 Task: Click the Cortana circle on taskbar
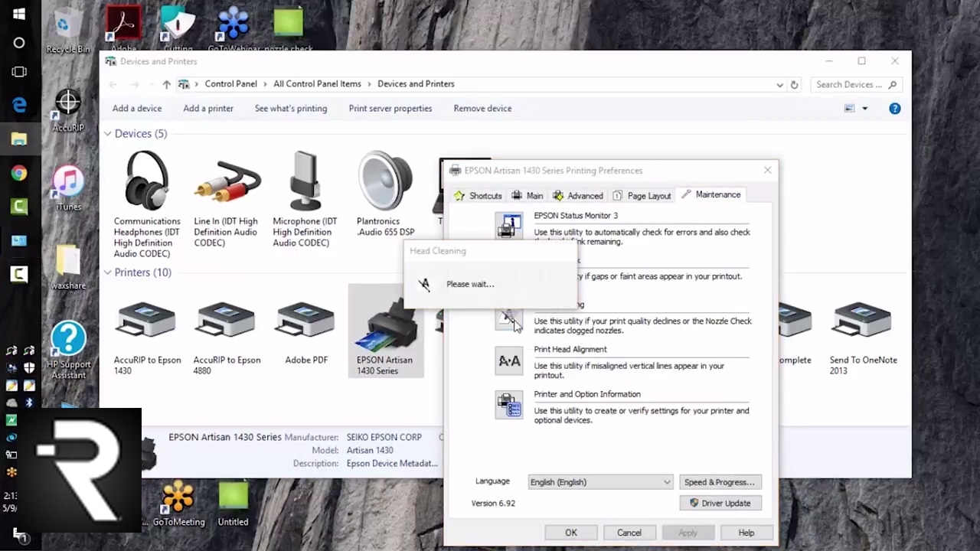point(19,43)
